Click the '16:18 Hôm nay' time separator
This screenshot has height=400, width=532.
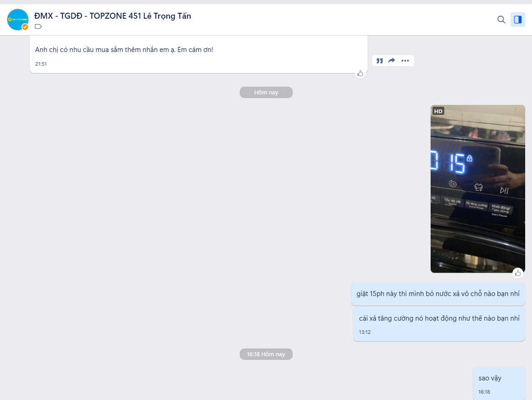266,354
